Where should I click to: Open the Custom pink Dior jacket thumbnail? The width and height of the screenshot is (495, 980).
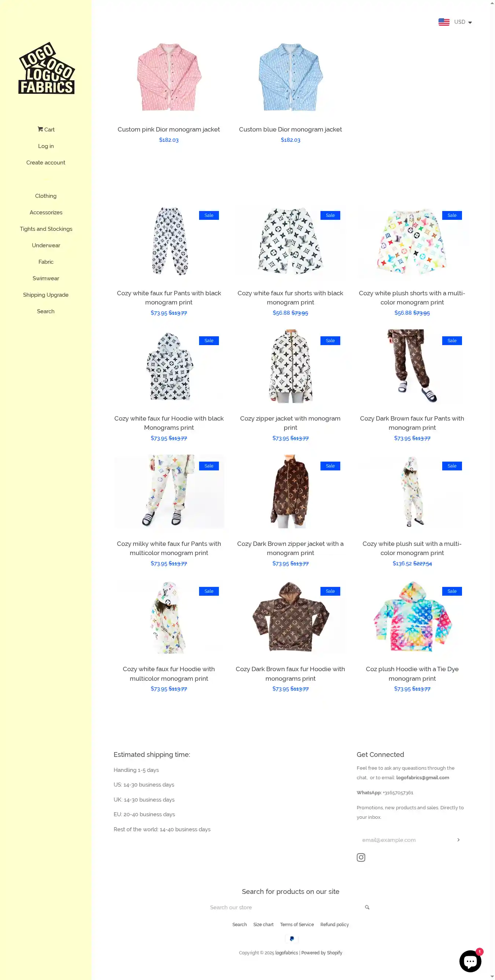[x=169, y=77]
